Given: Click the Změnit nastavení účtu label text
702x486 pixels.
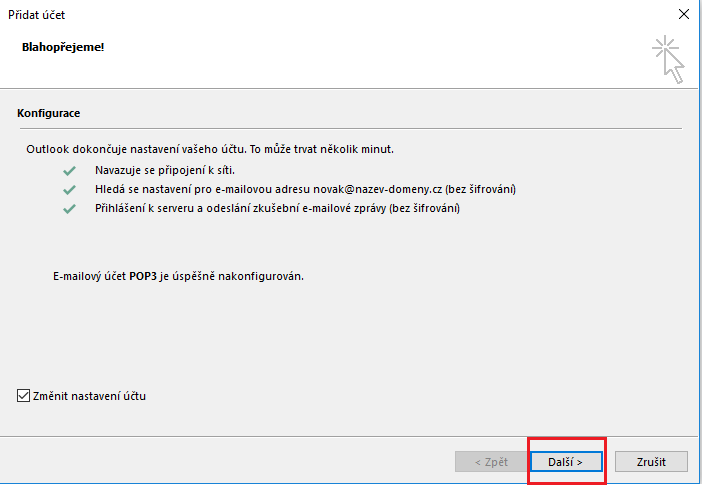Looking at the screenshot, I should pos(90,396).
